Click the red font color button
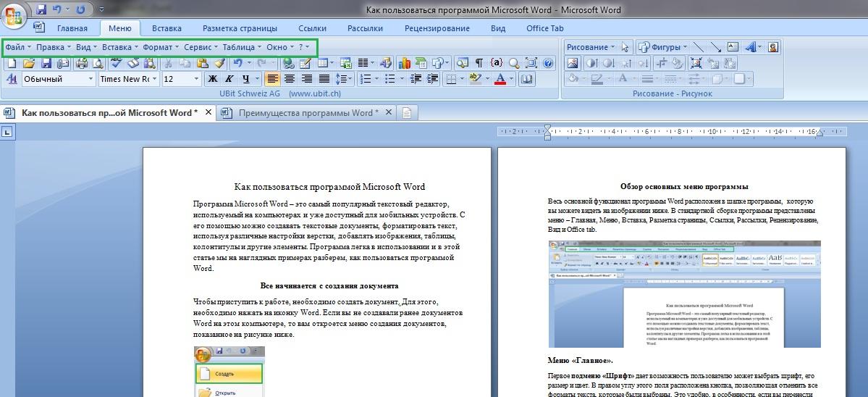Image resolution: width=868 pixels, height=397 pixels. 499,79
